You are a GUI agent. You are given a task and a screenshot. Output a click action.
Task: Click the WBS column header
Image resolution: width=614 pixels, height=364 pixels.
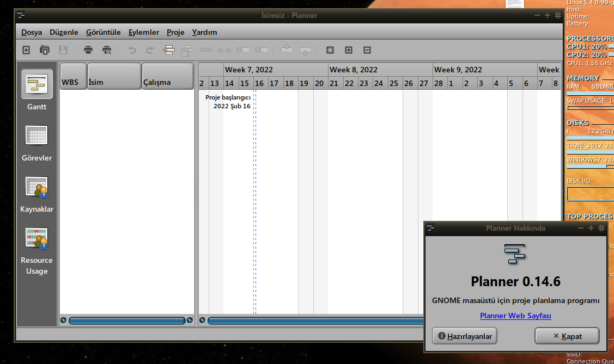point(73,76)
